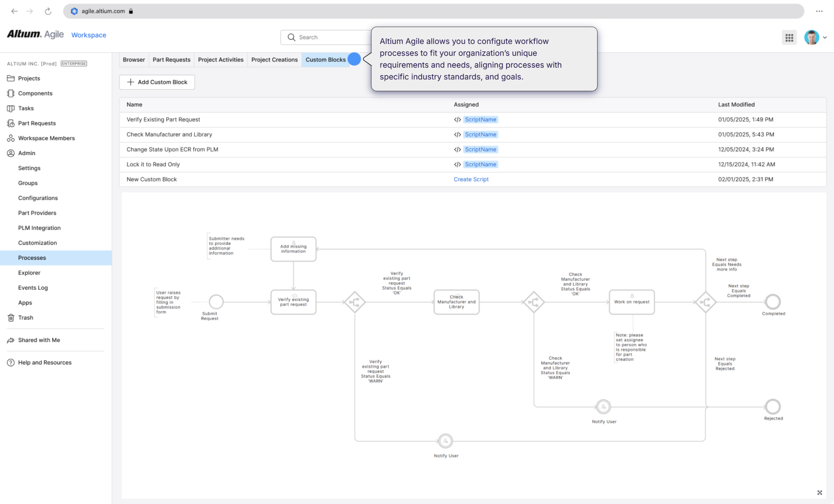Click the Shared with Me icon

11,340
